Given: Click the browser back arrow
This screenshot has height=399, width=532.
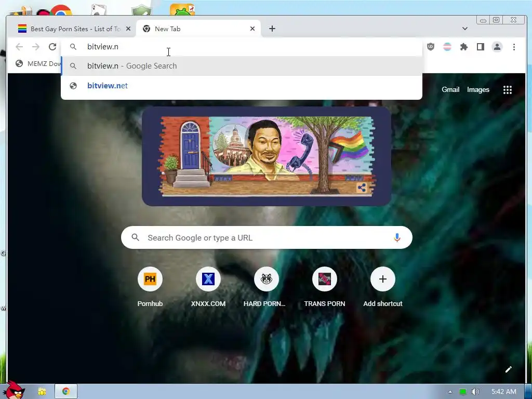Looking at the screenshot, I should point(19,47).
